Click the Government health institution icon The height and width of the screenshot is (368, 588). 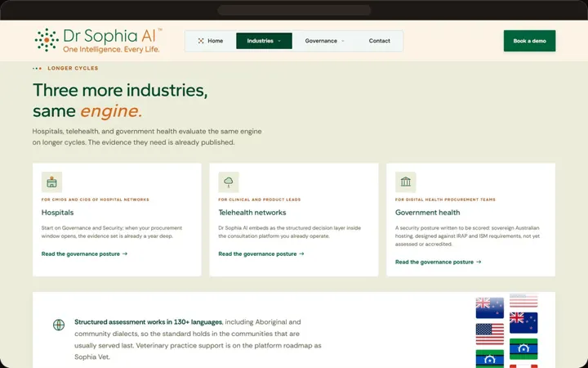coord(405,182)
